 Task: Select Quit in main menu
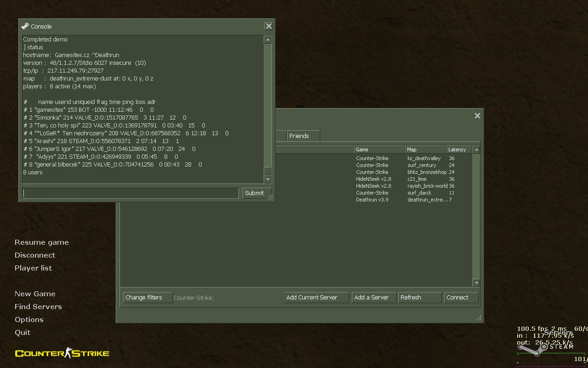(x=23, y=333)
